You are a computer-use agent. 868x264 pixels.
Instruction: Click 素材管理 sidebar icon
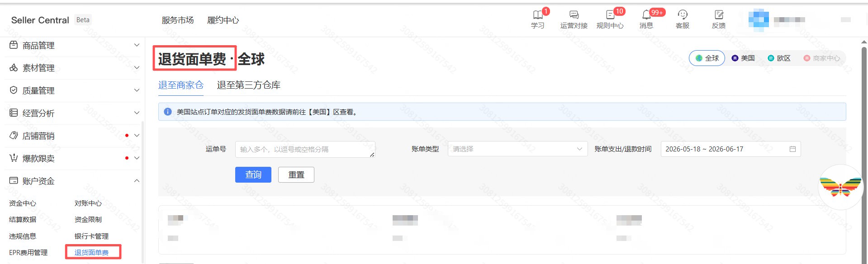[x=14, y=68]
